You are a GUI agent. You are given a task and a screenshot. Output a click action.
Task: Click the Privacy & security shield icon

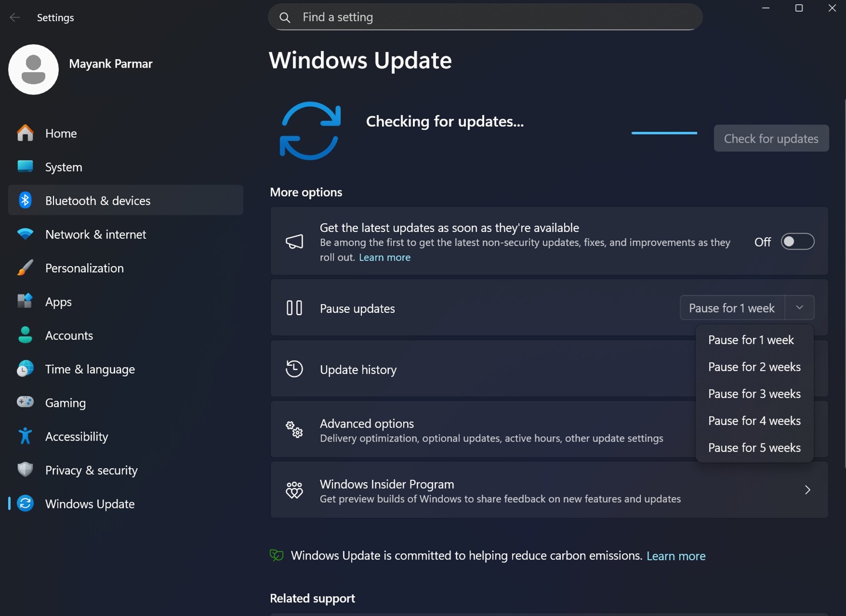click(x=25, y=470)
